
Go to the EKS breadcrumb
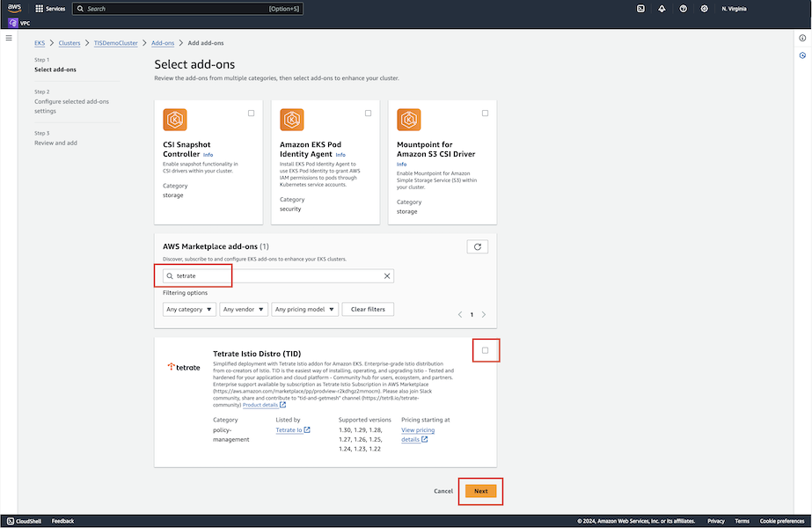(x=40, y=43)
